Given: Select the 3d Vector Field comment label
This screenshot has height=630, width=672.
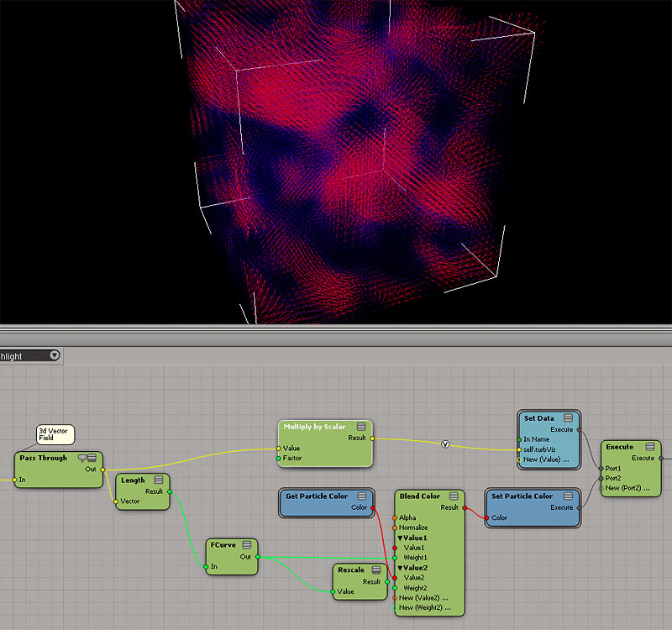Looking at the screenshot, I should pyautogui.click(x=55, y=434).
